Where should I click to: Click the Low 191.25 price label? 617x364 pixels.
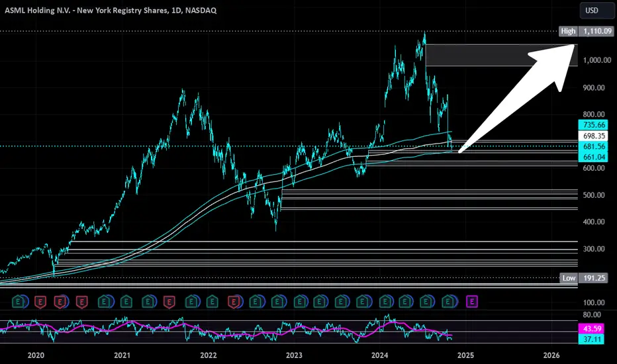[583, 278]
